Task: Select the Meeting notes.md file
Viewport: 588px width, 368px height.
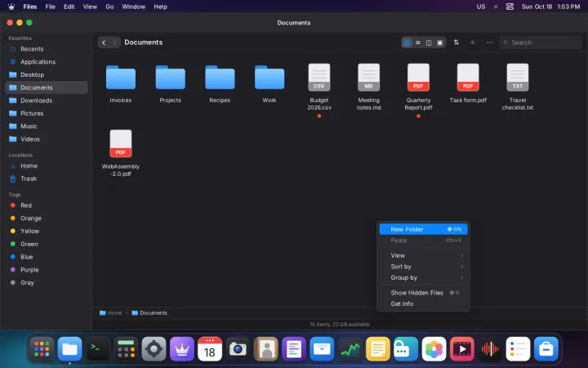Action: (368, 88)
